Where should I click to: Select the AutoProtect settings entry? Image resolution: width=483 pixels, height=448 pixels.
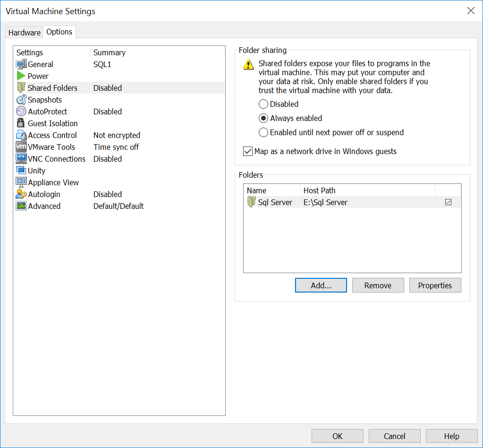pos(120,112)
